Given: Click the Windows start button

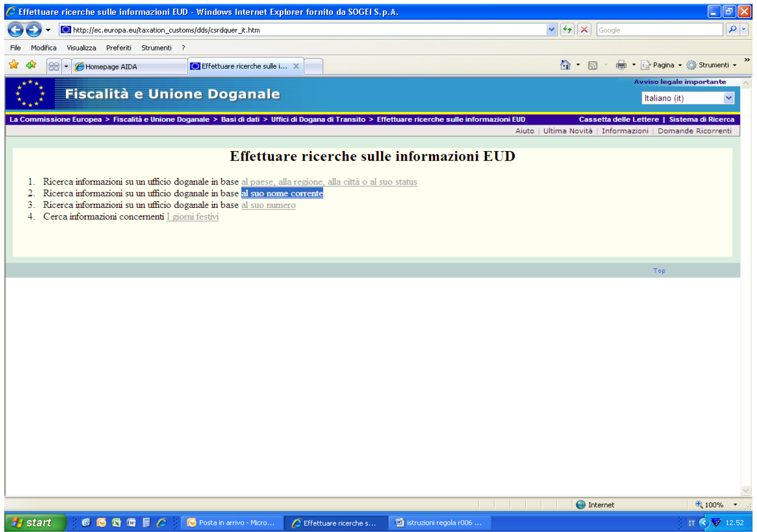Looking at the screenshot, I should click(34, 522).
